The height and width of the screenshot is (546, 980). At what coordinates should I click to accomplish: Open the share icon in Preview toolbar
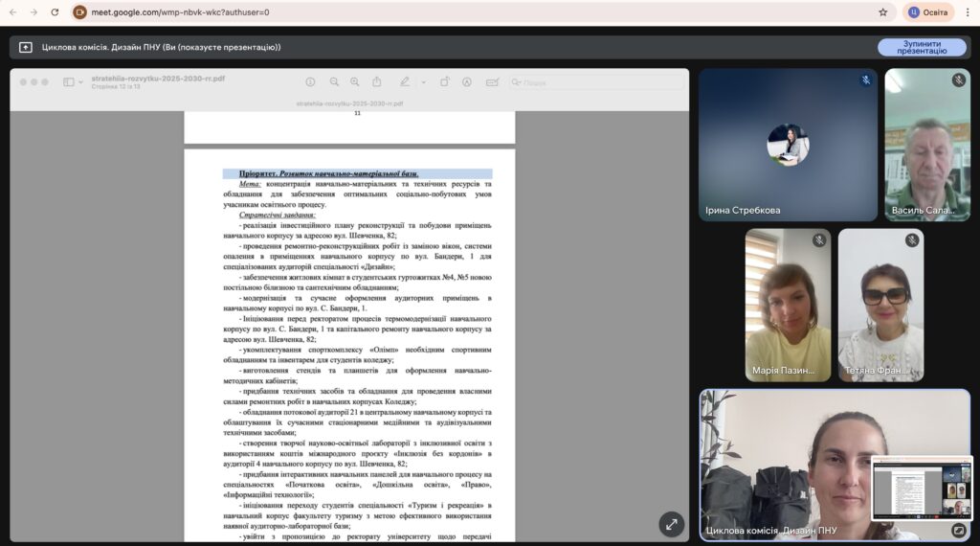click(377, 82)
